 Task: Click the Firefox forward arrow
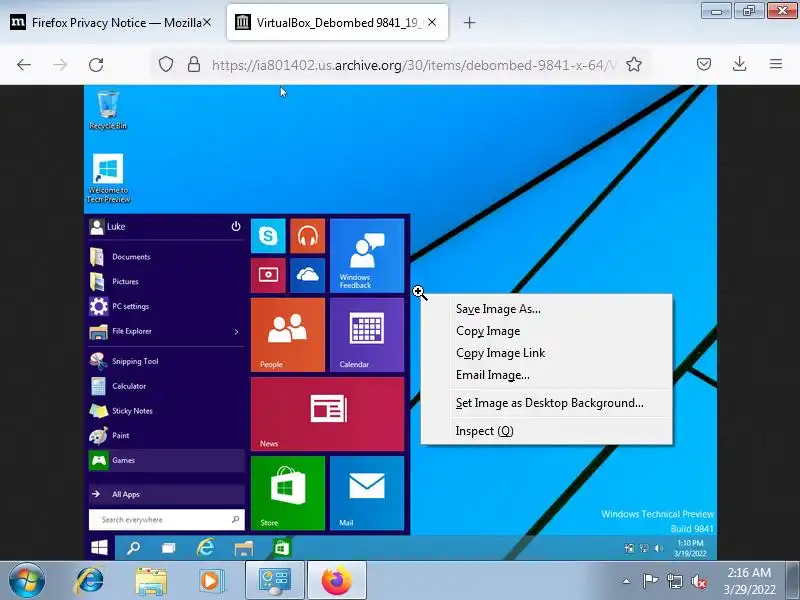coord(60,65)
